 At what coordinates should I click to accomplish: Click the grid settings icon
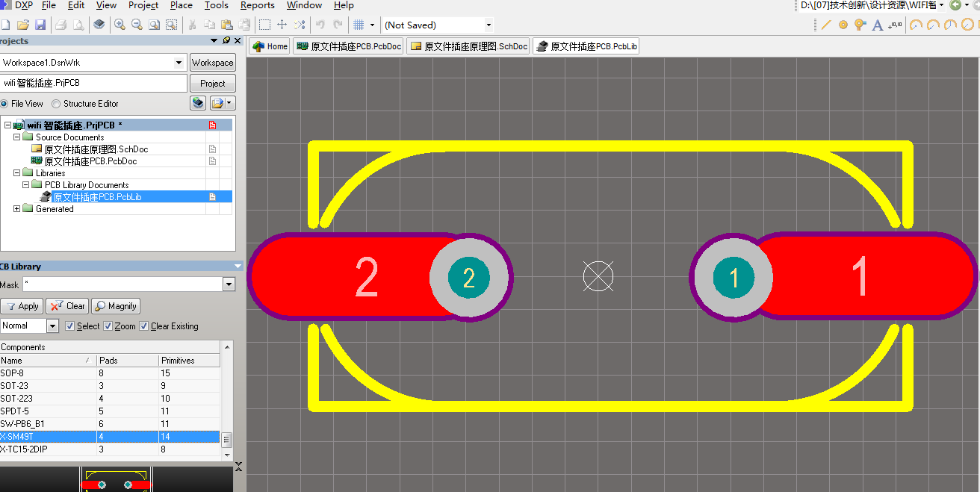pos(359,25)
